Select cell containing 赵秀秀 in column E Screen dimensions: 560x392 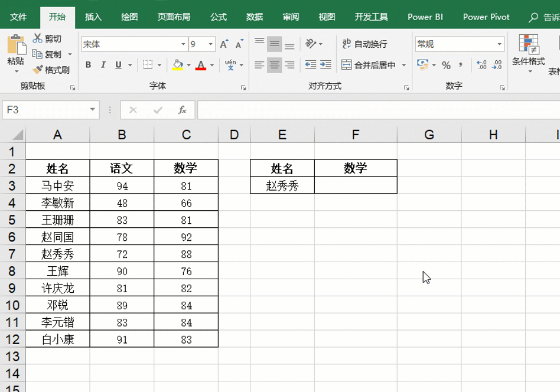[282, 185]
